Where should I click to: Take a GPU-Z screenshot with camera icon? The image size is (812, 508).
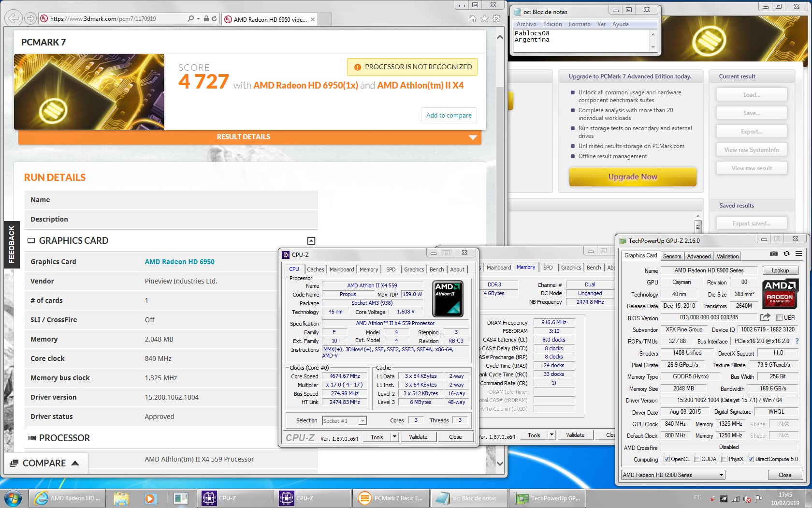pos(774,254)
